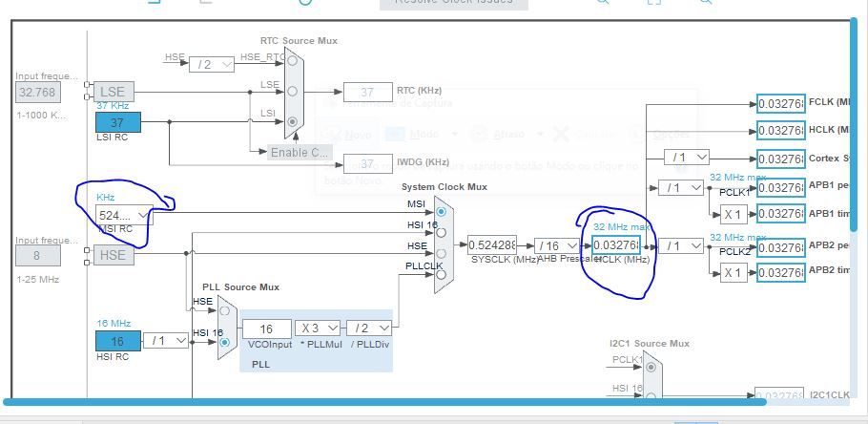Click the horizontal scrollbar of clock diagram
This screenshot has width=868, height=424.
coord(384,402)
